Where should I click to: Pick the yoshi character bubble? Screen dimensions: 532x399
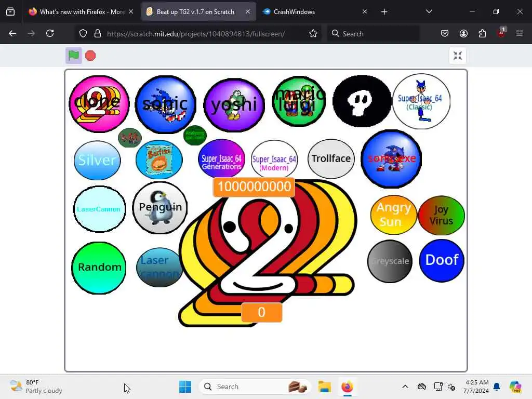point(234,105)
